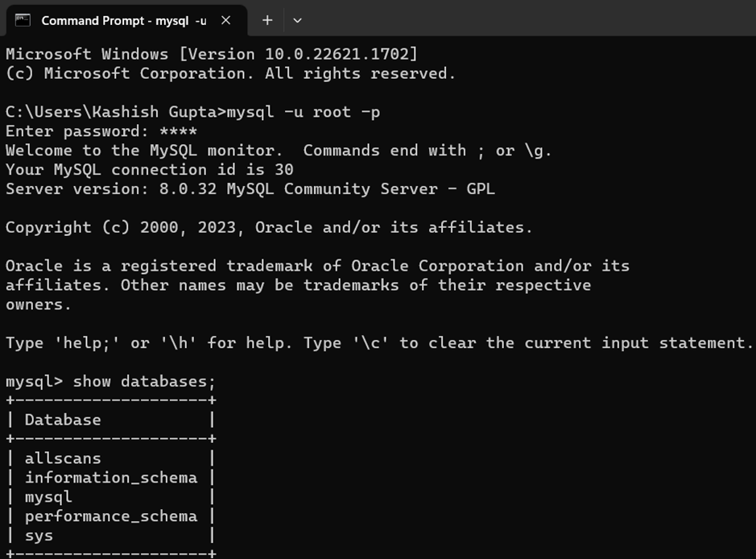756x559 pixels.
Task: Click the 'Type help;' instruction line
Action: [379, 343]
